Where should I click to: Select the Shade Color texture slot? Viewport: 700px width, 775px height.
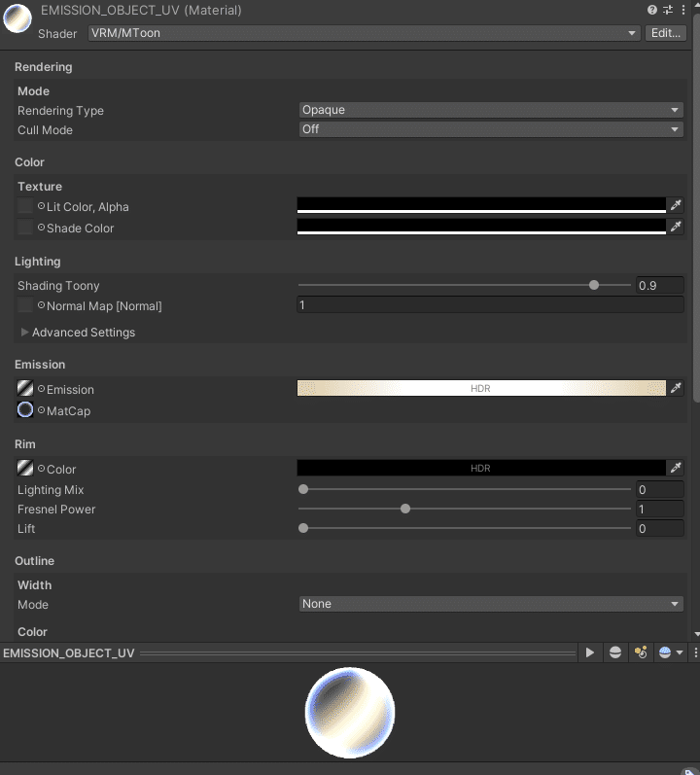point(25,227)
